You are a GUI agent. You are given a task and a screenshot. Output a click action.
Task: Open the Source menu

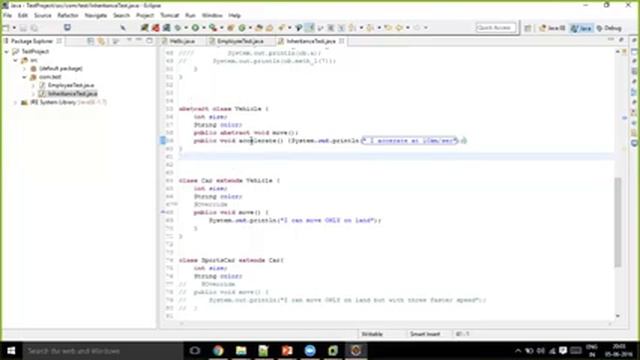point(42,15)
